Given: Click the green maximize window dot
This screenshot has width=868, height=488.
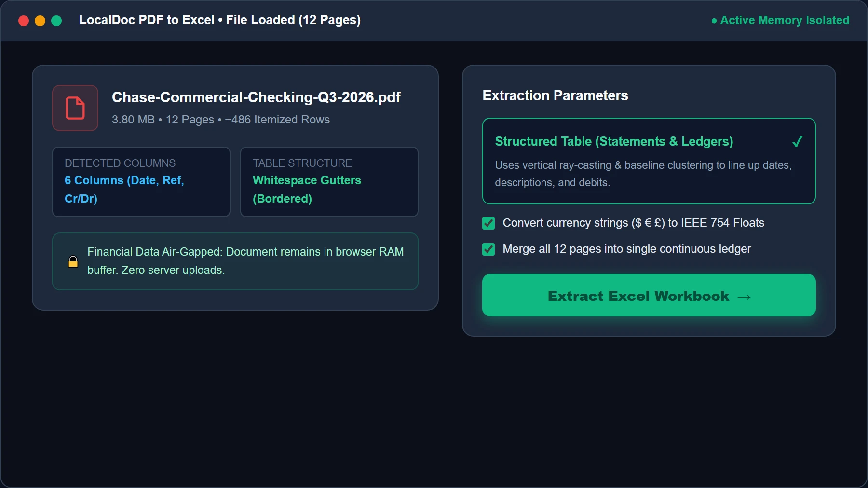Looking at the screenshot, I should click(x=56, y=21).
